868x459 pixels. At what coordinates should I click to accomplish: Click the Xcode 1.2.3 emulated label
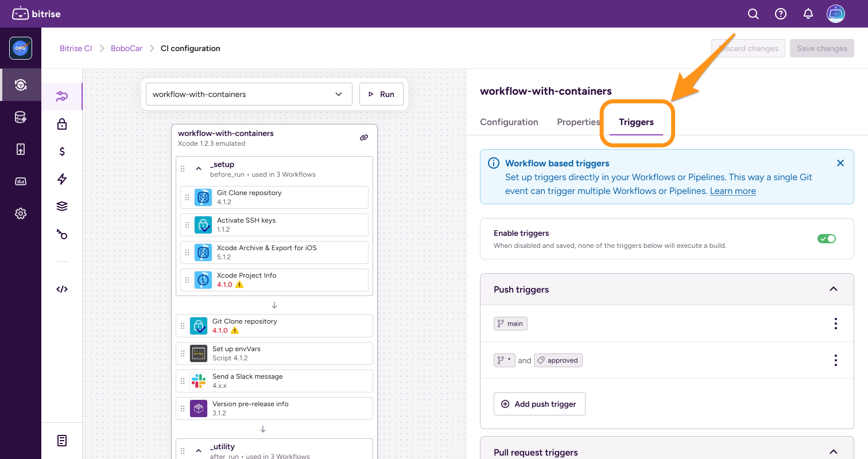212,143
